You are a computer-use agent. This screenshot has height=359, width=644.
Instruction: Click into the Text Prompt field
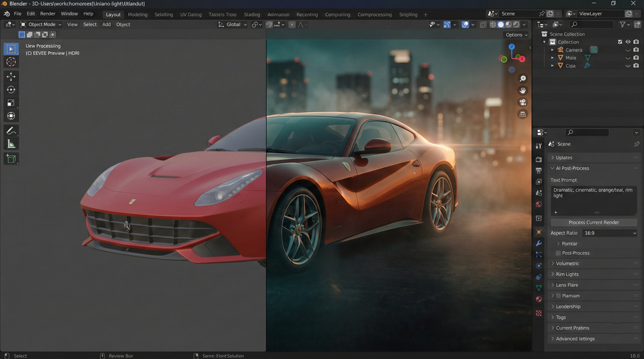593,200
